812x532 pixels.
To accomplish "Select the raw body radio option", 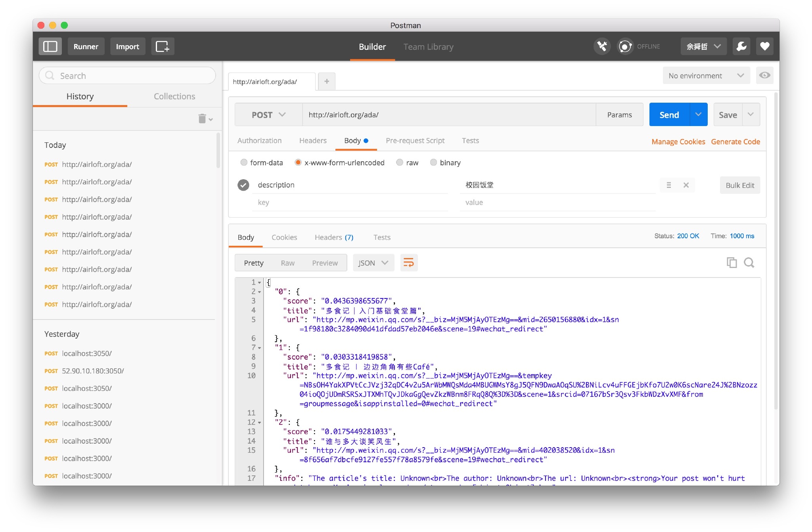I will 400,163.
